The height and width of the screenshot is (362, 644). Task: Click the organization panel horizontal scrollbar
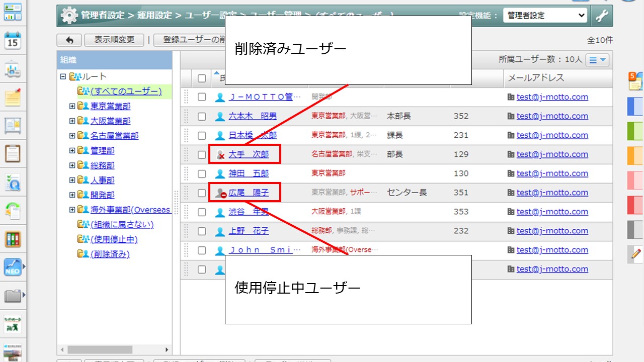[x=100, y=349]
